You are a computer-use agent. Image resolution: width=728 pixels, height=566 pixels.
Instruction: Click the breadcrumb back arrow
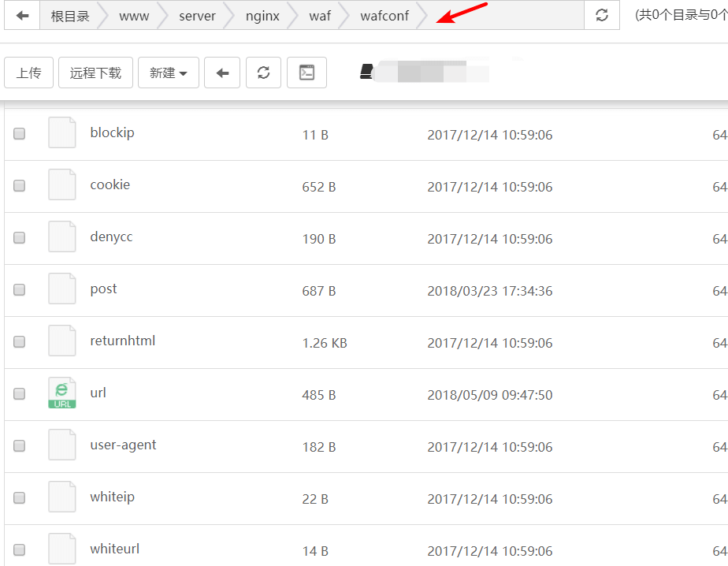[x=22, y=16]
